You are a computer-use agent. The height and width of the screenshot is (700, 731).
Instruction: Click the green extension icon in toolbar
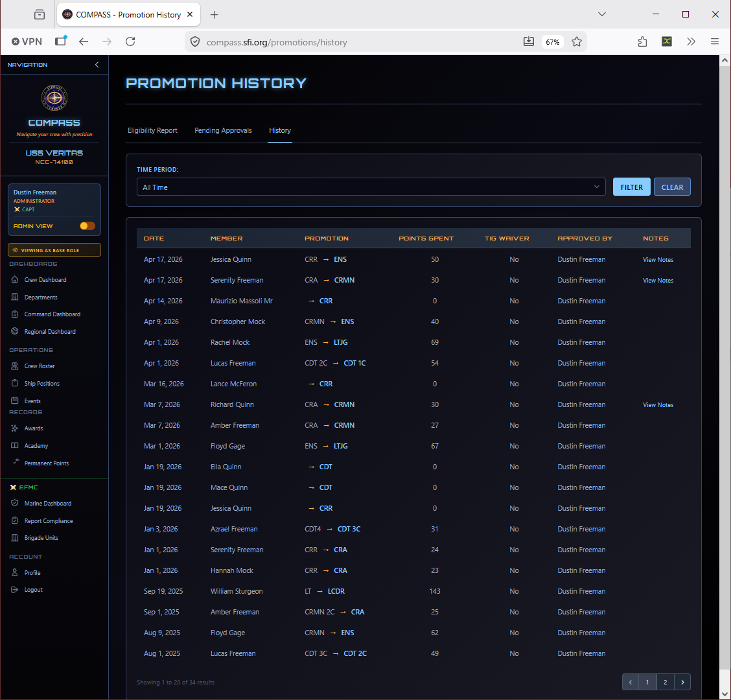pyautogui.click(x=667, y=41)
